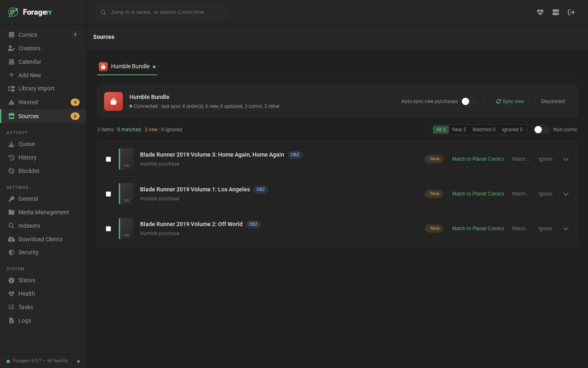Click the General key icon
588x368 pixels.
pyautogui.click(x=11, y=199)
